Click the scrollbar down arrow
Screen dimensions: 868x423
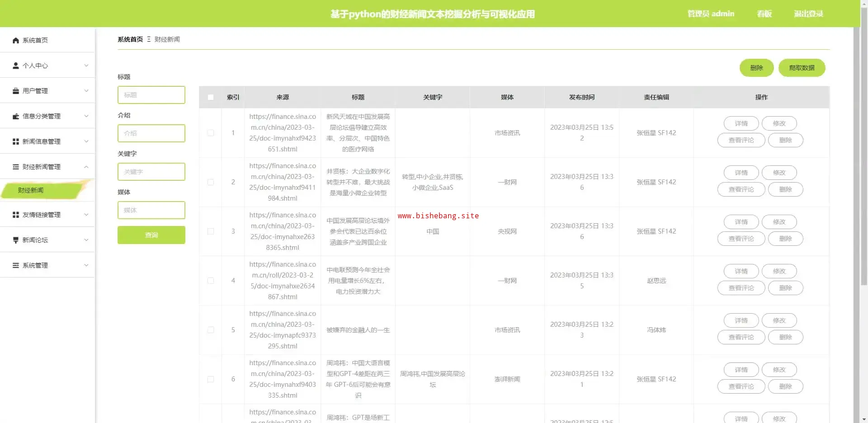pyautogui.click(x=864, y=419)
